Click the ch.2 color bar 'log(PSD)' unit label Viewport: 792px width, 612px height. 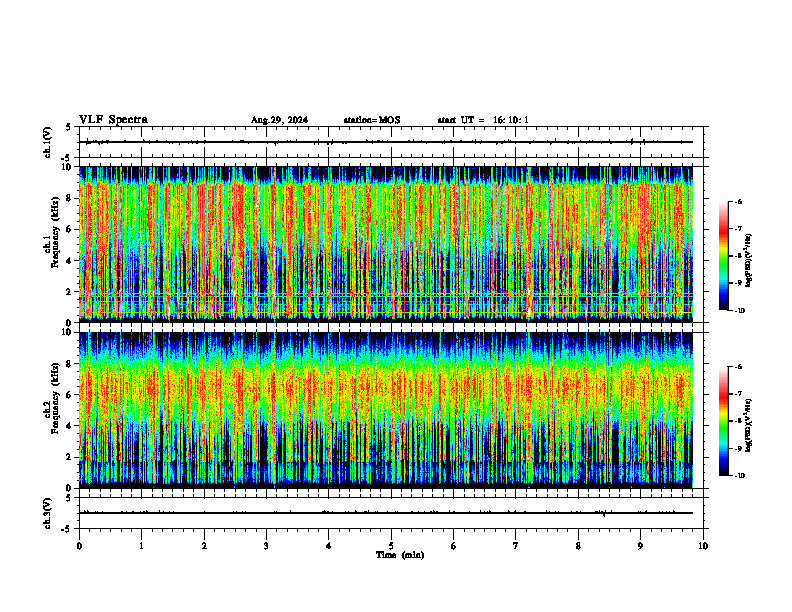point(749,425)
